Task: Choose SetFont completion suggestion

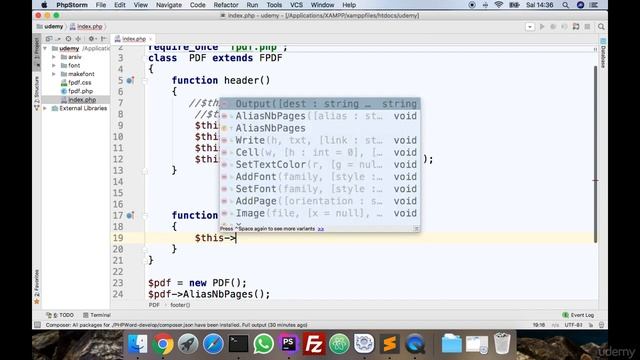Action: click(x=320, y=189)
